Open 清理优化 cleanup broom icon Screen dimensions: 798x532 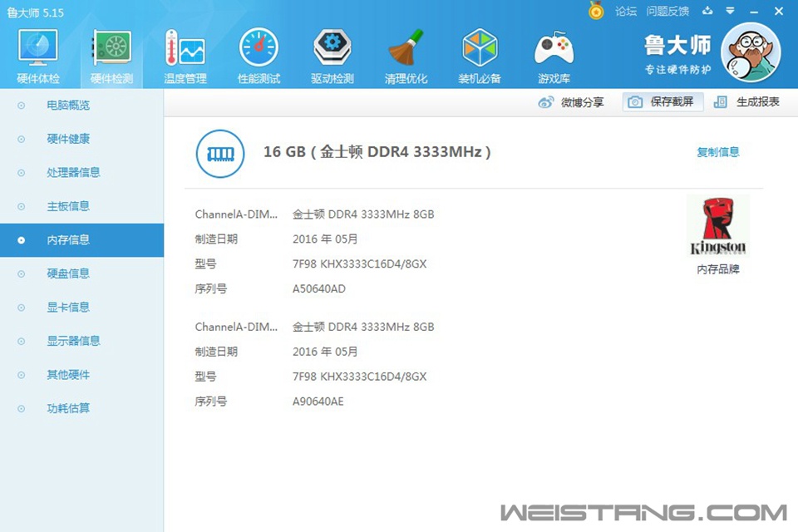pos(406,56)
